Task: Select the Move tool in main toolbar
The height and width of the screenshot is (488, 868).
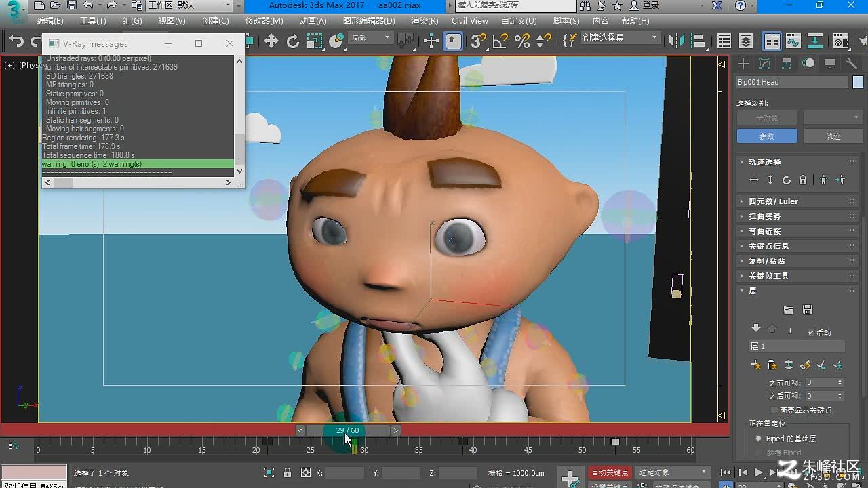Action: 271,41
